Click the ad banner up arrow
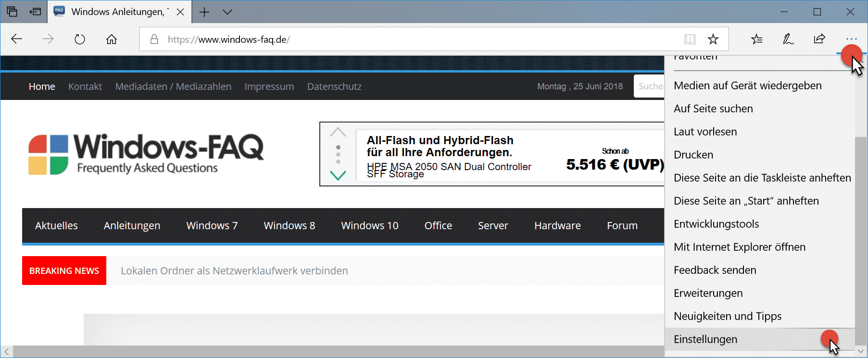The width and height of the screenshot is (868, 358). tap(338, 132)
